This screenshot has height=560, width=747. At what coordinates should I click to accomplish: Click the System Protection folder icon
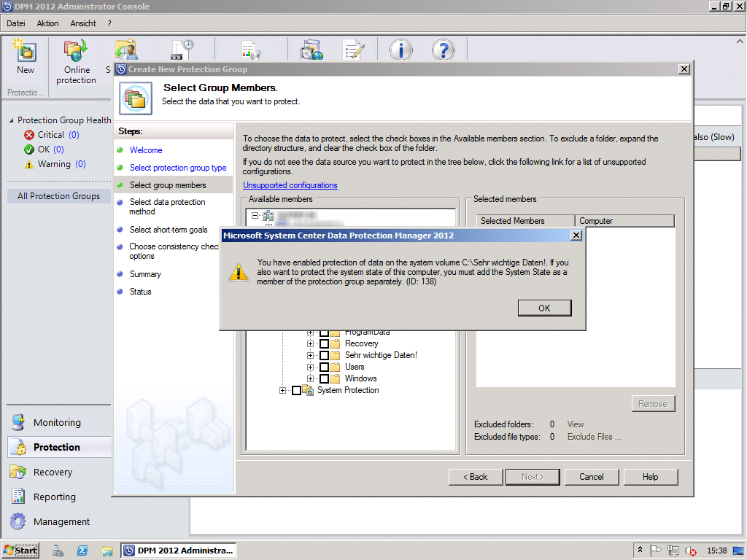(x=308, y=391)
